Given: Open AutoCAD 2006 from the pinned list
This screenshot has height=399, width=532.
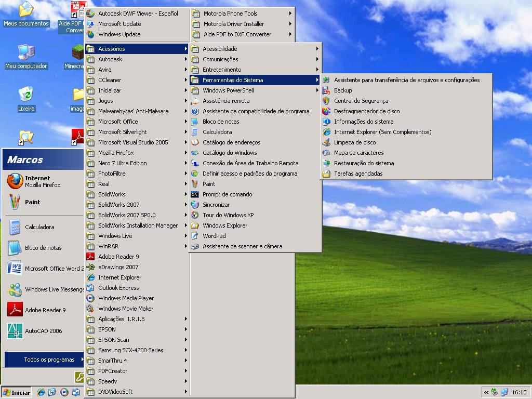Looking at the screenshot, I should 44,331.
